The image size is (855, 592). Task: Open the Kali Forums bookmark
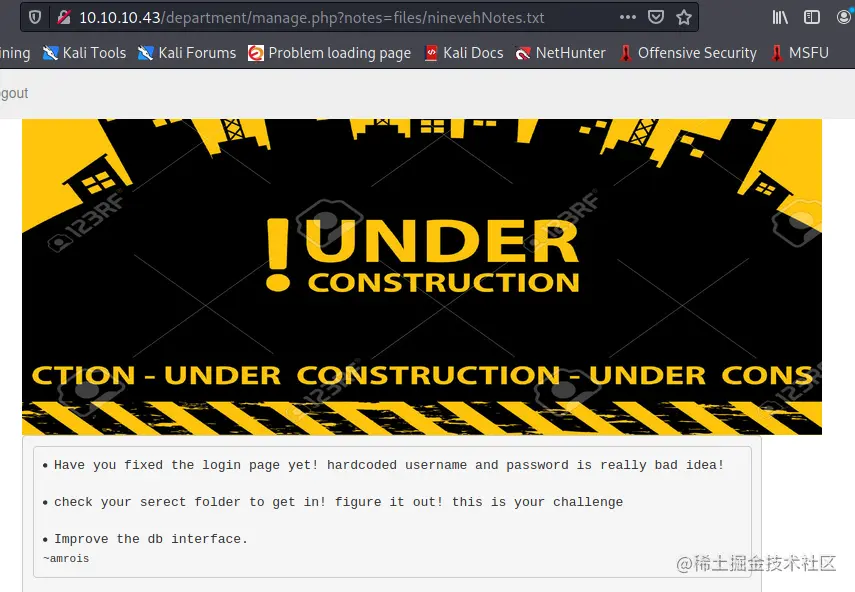[x=187, y=53]
